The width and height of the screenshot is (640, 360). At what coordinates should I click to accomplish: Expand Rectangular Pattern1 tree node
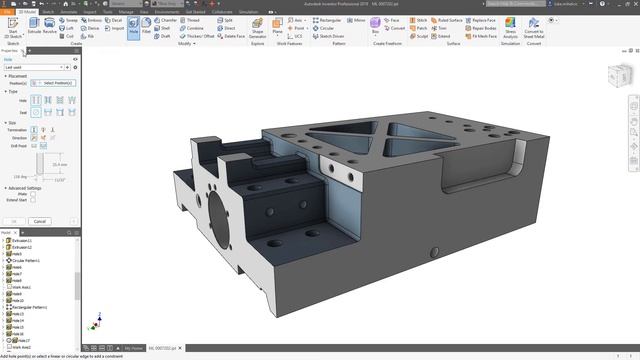(3, 307)
